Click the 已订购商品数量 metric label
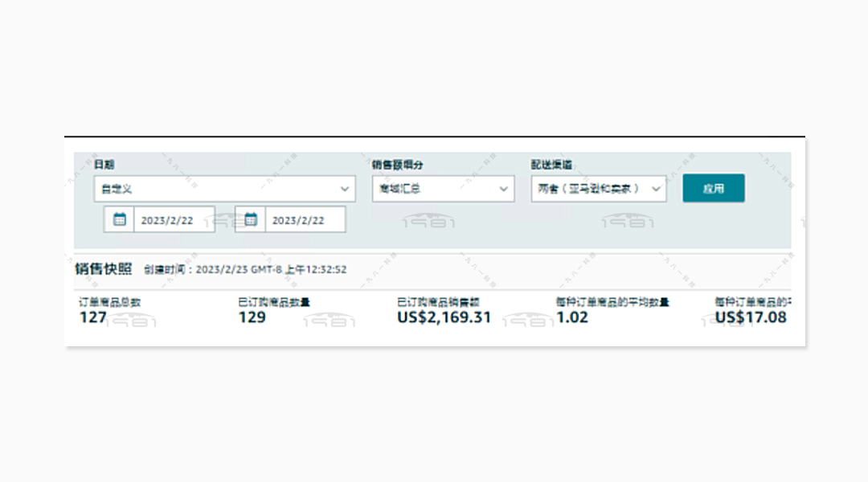The width and height of the screenshot is (868, 482). (x=274, y=303)
